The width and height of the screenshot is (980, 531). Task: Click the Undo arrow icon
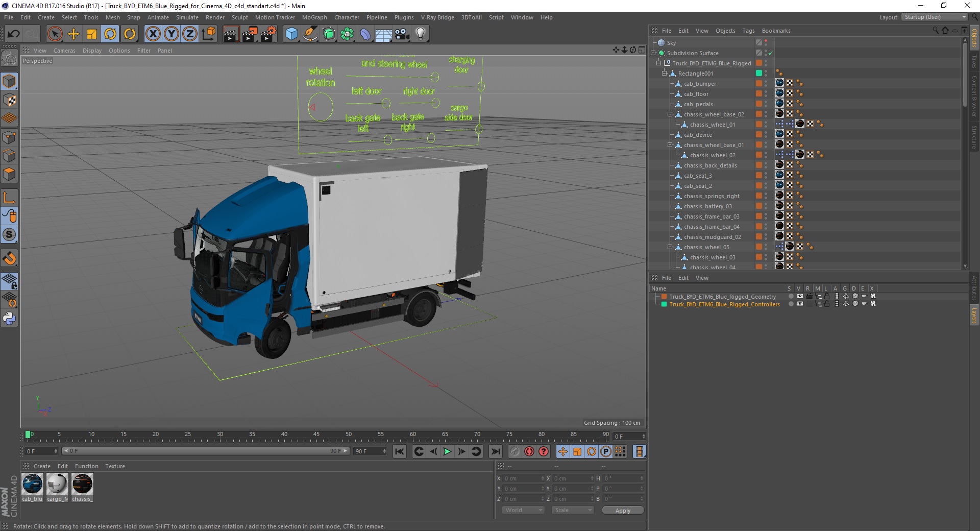tap(13, 34)
